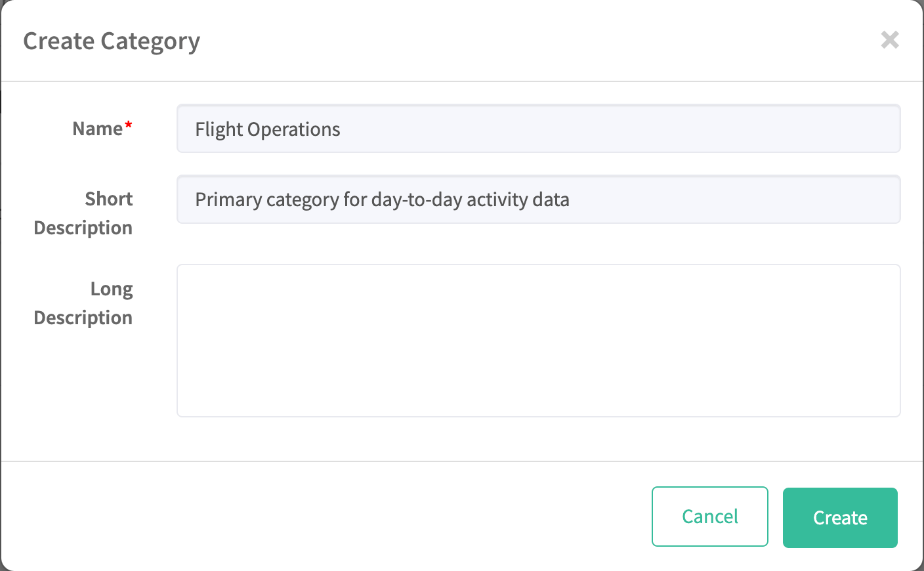This screenshot has width=924, height=571.
Task: Click inside the empty Long Description box
Action: pyautogui.click(x=538, y=340)
